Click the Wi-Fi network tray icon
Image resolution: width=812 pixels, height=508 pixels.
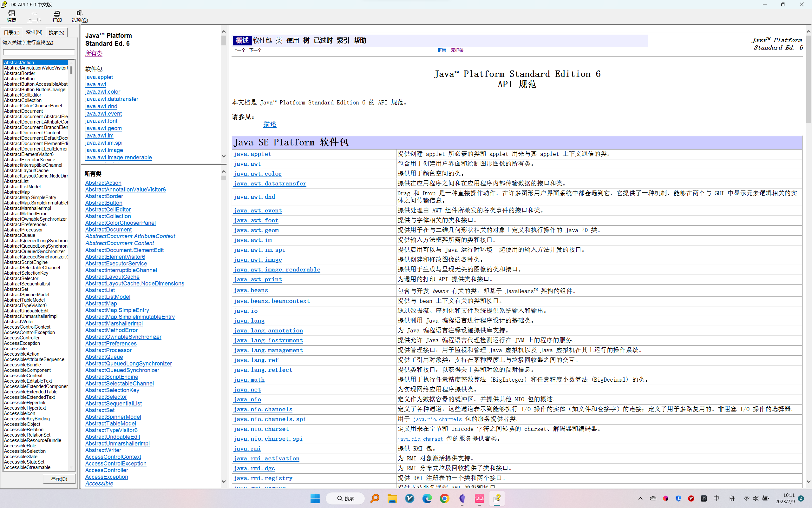tap(746, 498)
